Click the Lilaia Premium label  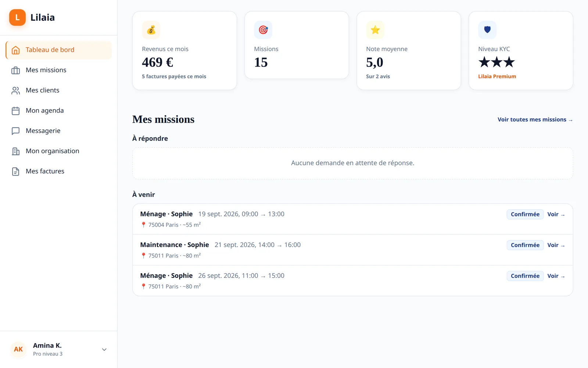pos(497,77)
